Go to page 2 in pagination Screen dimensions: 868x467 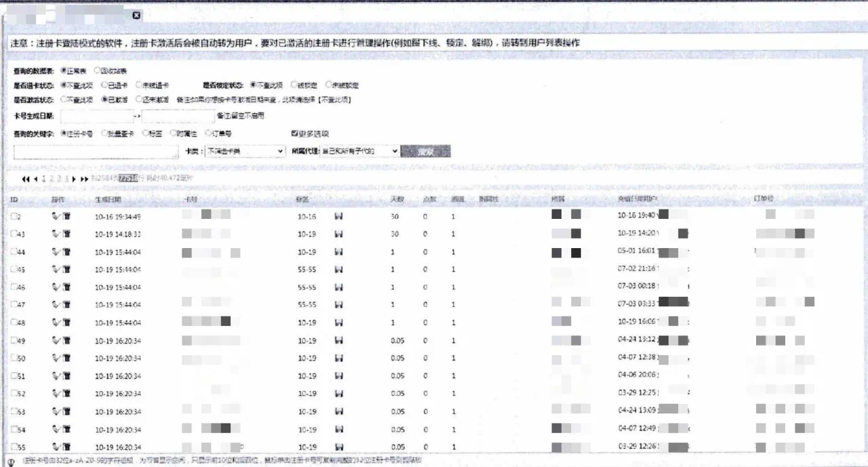pyautogui.click(x=51, y=179)
